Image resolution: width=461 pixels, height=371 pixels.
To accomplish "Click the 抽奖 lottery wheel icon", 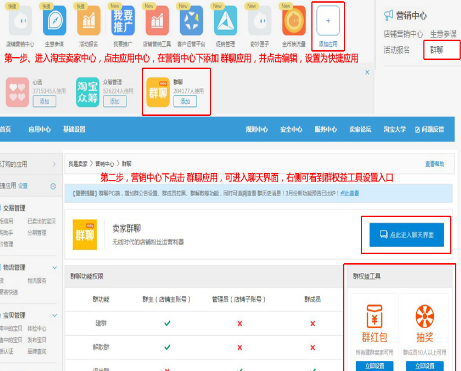I will point(425,316).
